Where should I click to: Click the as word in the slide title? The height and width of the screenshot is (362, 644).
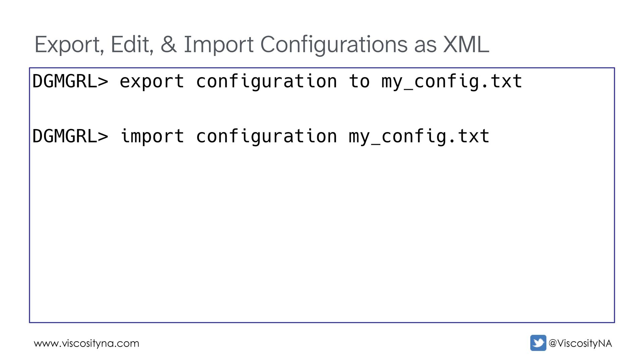425,45
